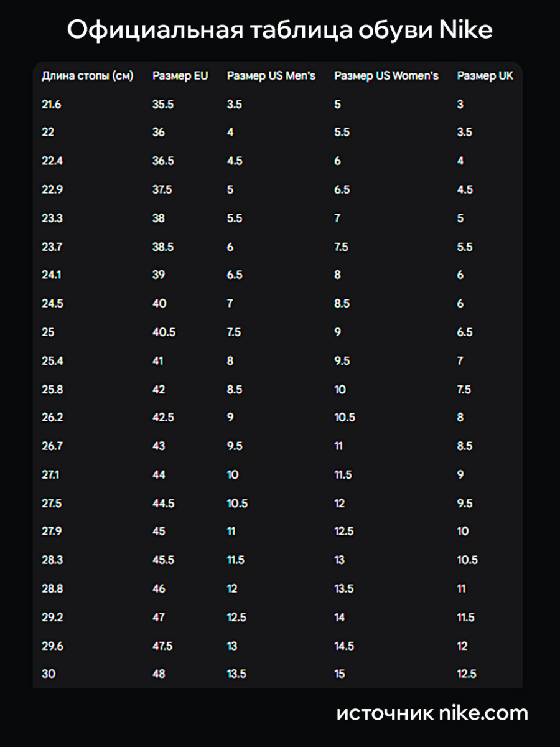Click the 'источник nike.com' source text
560x747 pixels.
click(432, 713)
